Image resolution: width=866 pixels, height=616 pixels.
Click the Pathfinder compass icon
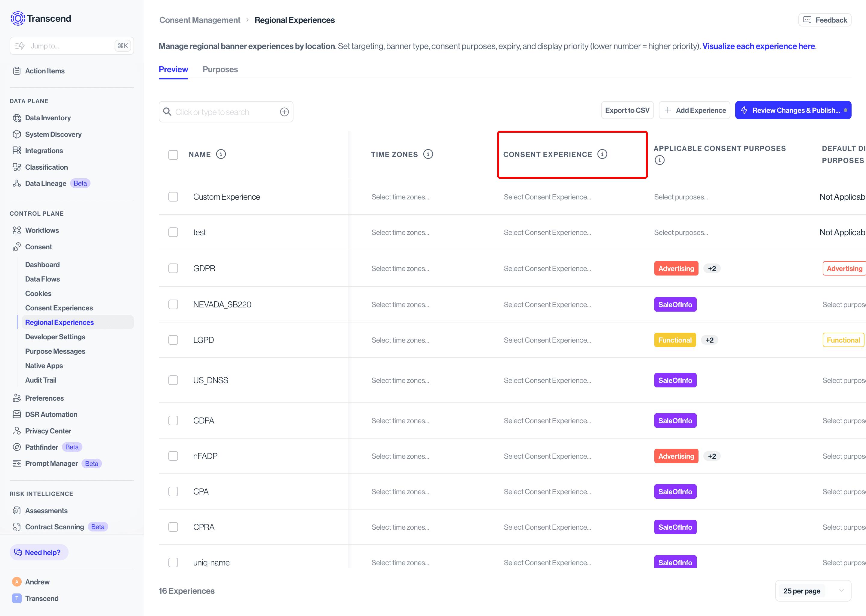click(x=17, y=447)
